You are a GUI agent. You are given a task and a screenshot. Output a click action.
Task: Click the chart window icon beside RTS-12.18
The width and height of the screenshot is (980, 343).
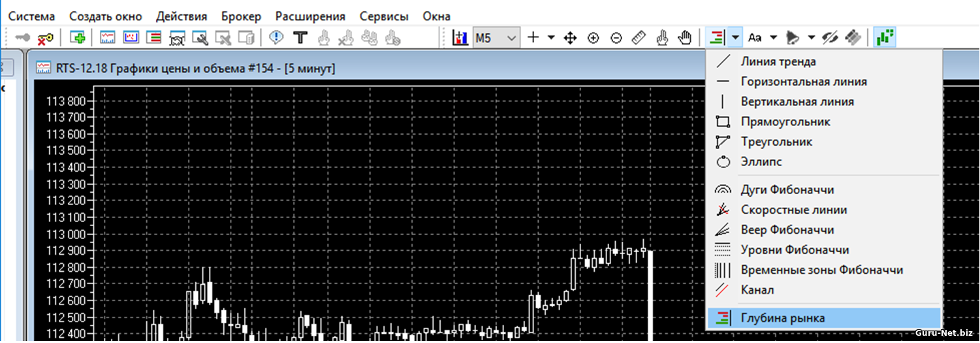pos(44,67)
